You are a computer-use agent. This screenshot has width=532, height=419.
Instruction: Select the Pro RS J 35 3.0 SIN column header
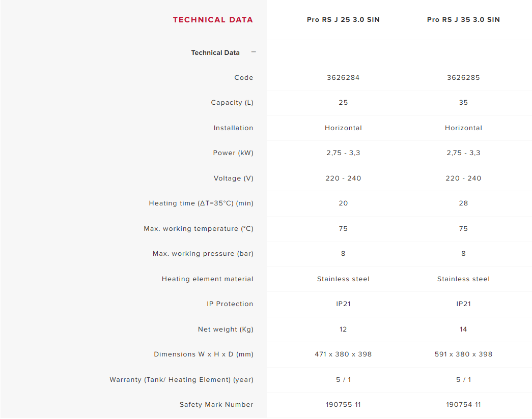pos(463,20)
